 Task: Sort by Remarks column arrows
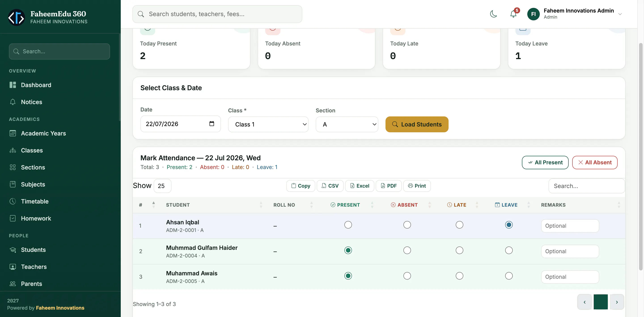click(619, 205)
